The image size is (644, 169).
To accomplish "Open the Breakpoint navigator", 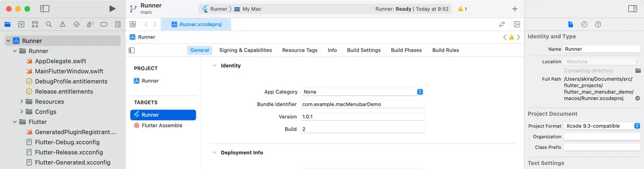I will click(x=104, y=24).
